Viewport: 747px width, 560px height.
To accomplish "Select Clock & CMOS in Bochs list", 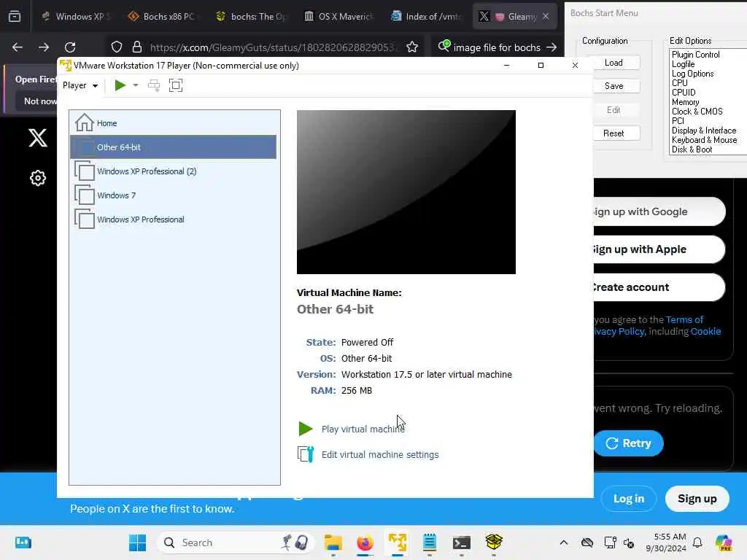I will point(697,112).
